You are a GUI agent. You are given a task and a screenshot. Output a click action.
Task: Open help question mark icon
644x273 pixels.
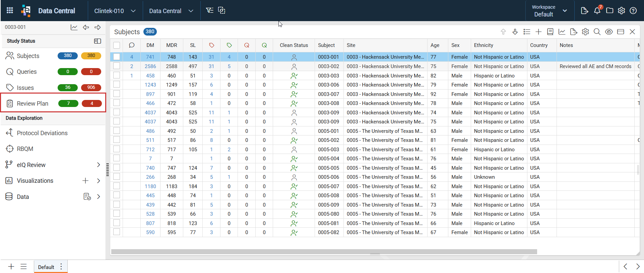click(633, 11)
